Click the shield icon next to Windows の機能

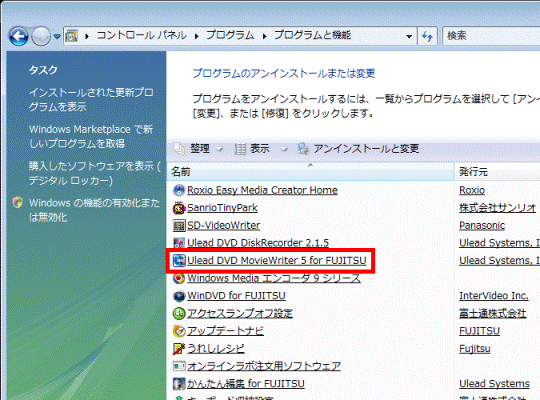(18, 202)
